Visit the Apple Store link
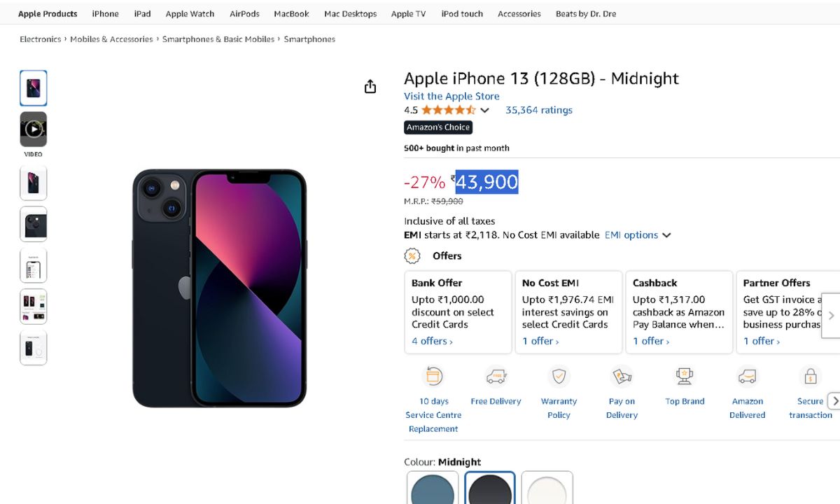This screenshot has height=504, width=840. pyautogui.click(x=451, y=97)
